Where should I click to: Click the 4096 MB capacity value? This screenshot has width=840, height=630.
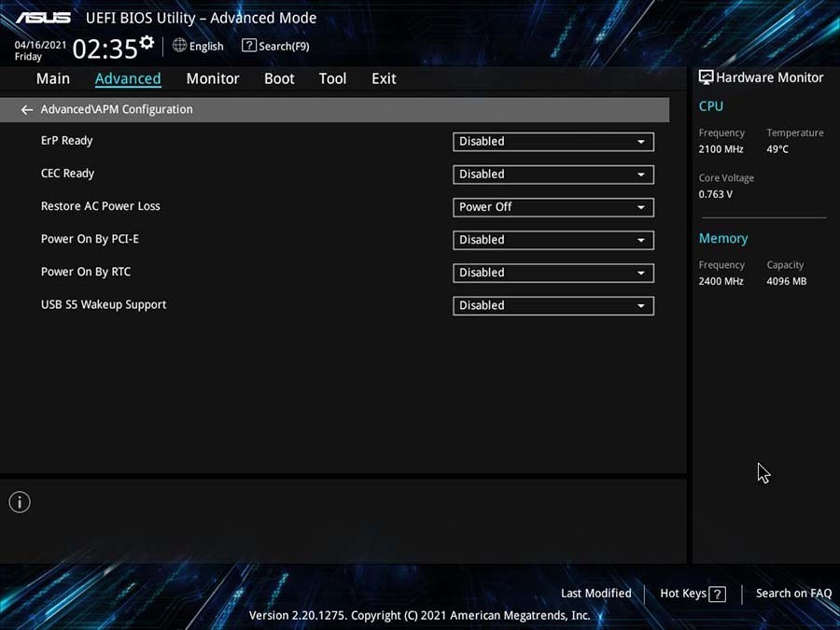point(787,281)
